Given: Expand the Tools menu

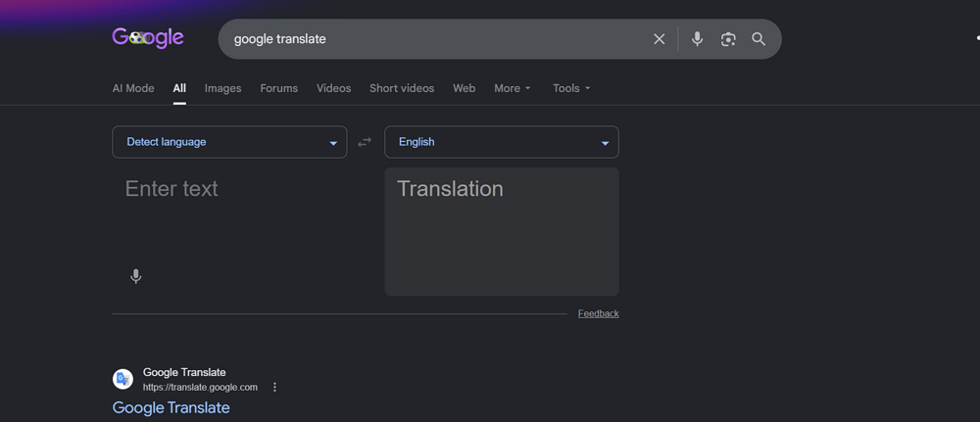Looking at the screenshot, I should [x=571, y=89].
